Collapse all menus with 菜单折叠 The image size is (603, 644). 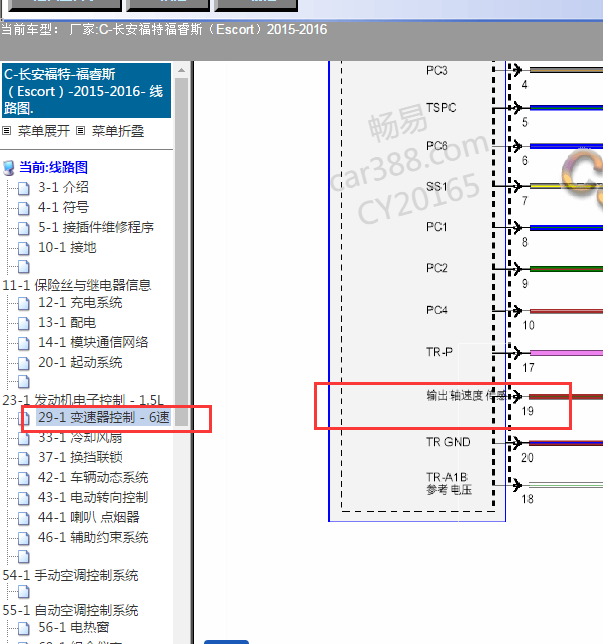[x=117, y=131]
